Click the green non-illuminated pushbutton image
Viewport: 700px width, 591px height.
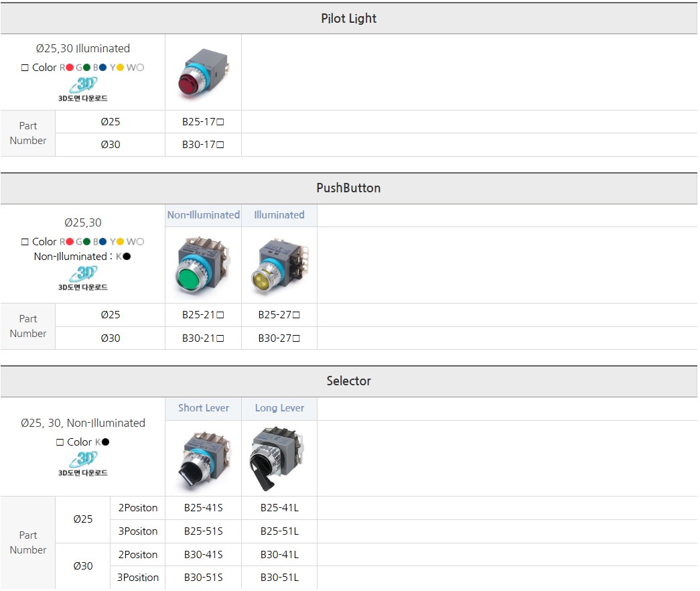click(x=203, y=265)
